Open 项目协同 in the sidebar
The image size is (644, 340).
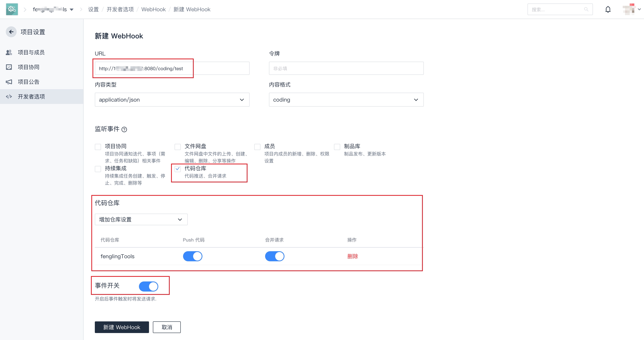click(28, 67)
